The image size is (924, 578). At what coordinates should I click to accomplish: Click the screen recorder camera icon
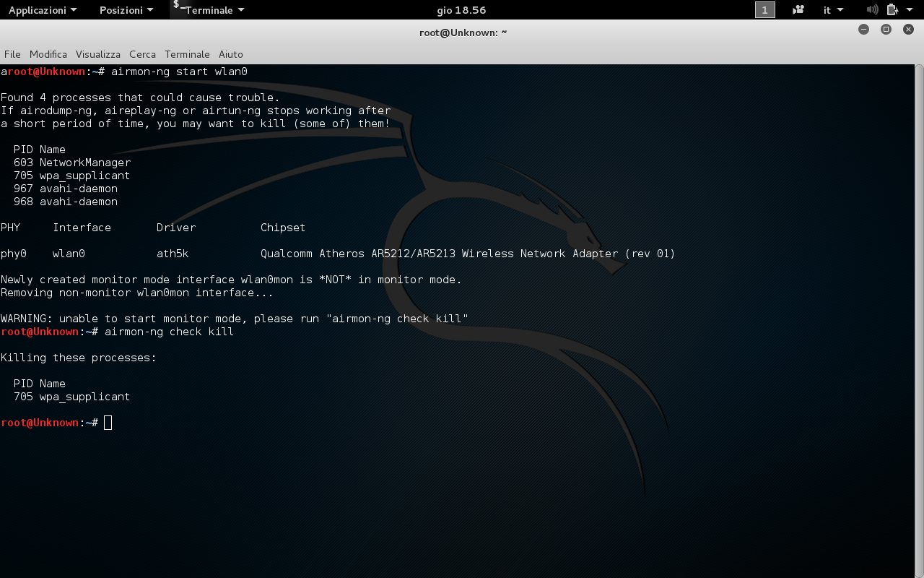[798, 10]
